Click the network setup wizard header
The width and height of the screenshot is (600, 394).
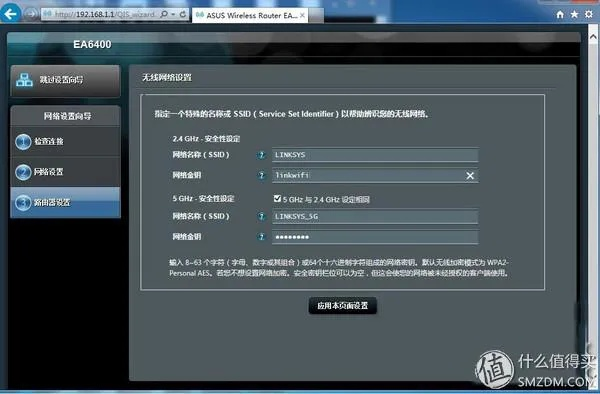coord(67,116)
